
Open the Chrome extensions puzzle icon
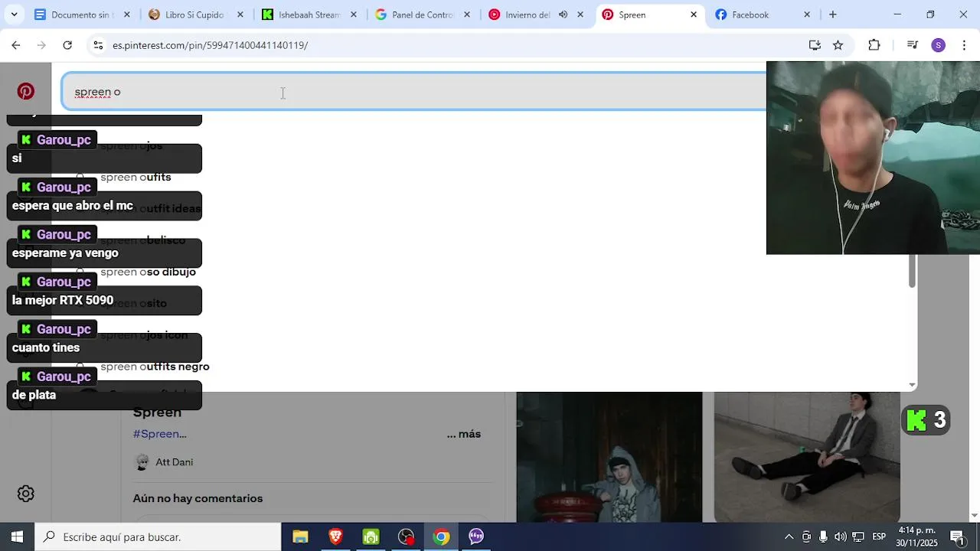point(874,45)
